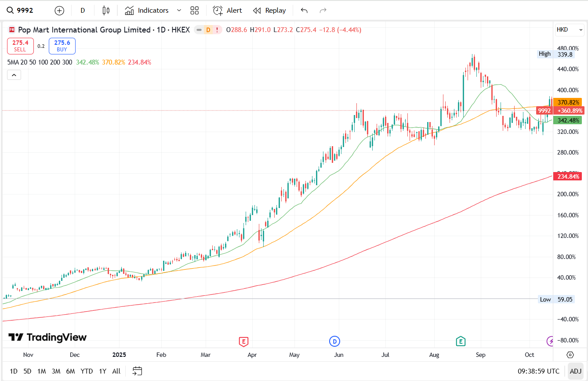The width and height of the screenshot is (588, 381).
Task: Click the 342.48% green legend value
Action: coord(87,62)
